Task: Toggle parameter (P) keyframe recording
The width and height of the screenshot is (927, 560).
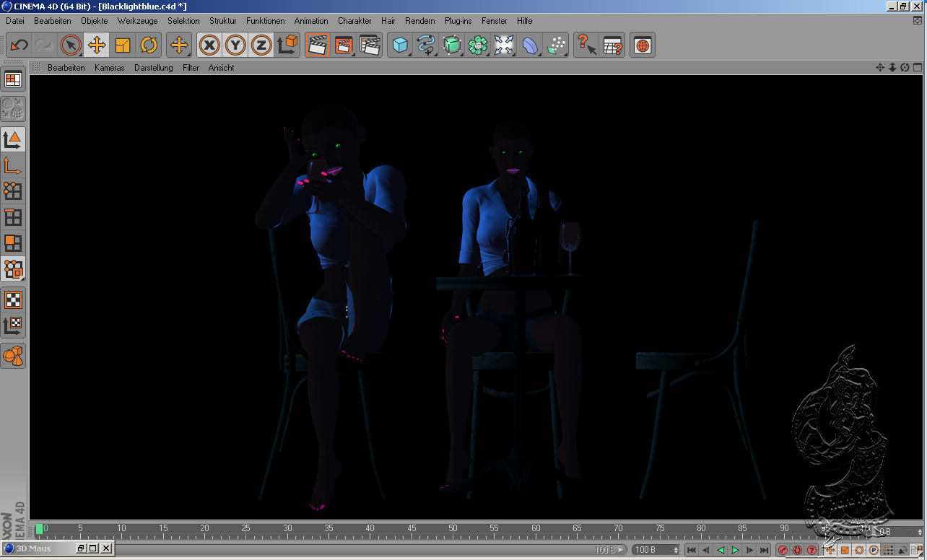Action: [874, 551]
